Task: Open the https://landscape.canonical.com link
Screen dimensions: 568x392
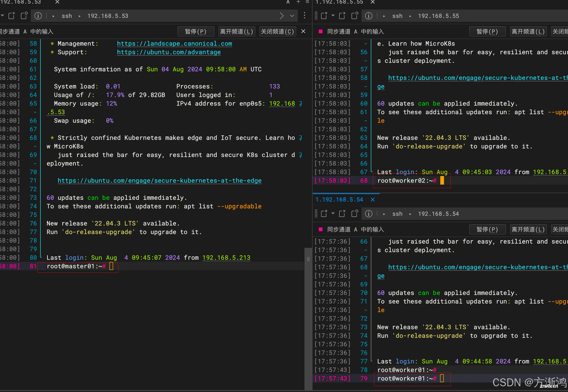Action: click(x=174, y=44)
